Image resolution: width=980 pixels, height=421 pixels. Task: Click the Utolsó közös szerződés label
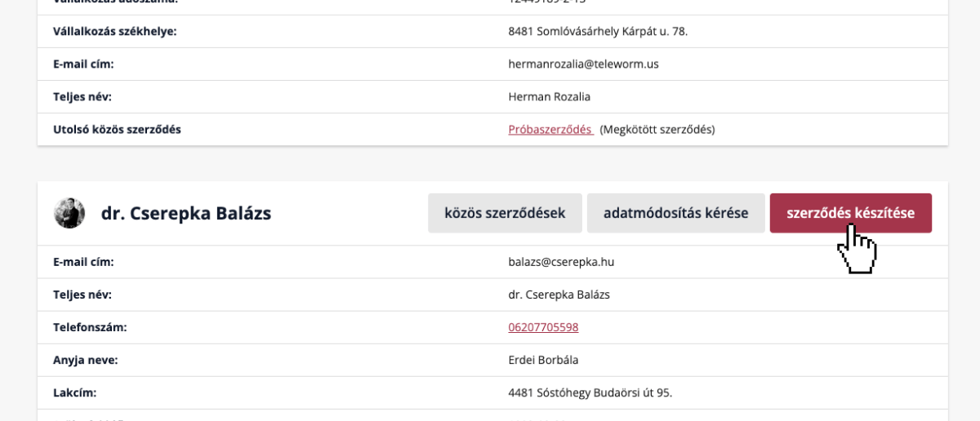coord(117,130)
